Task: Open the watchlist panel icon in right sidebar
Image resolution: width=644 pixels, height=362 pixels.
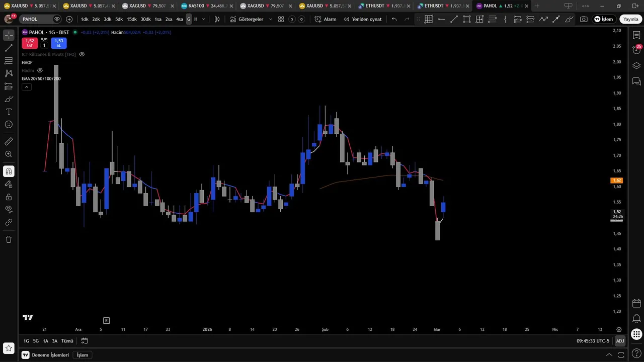Action: pyautogui.click(x=636, y=35)
